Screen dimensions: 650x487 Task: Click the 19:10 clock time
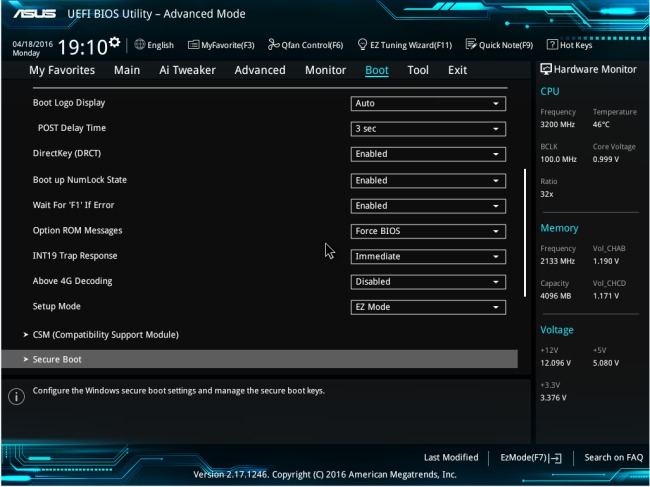pos(82,47)
